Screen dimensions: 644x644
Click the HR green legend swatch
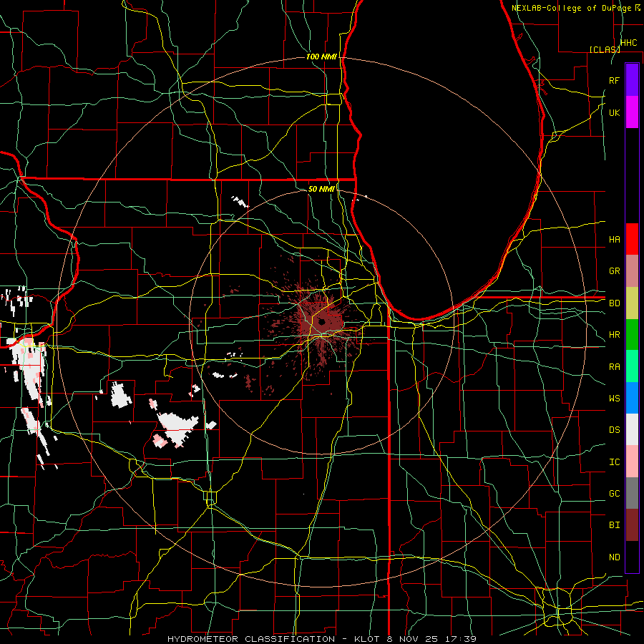point(632,335)
